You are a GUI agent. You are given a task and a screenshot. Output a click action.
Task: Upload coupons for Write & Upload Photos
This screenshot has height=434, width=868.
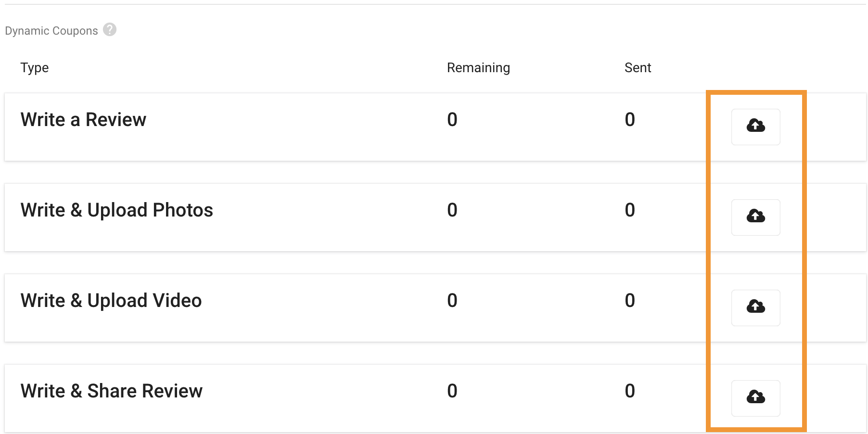pyautogui.click(x=755, y=217)
